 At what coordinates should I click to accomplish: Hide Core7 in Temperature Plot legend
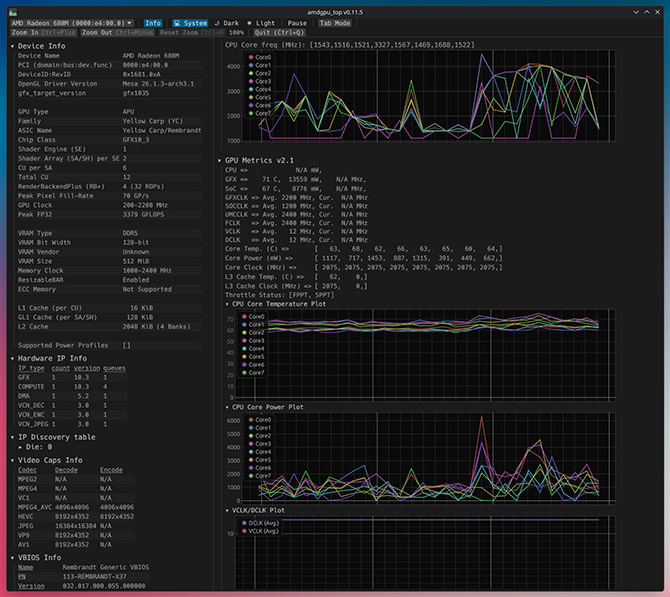click(253, 373)
